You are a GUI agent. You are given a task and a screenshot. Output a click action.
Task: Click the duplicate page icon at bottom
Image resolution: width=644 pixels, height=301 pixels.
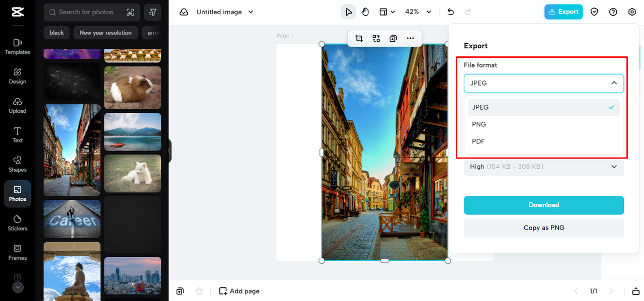click(x=180, y=291)
